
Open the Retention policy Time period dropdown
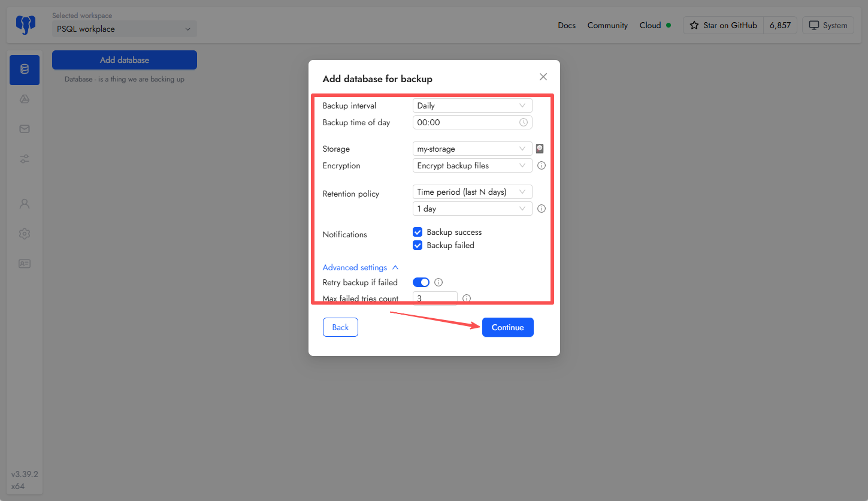[473, 192]
